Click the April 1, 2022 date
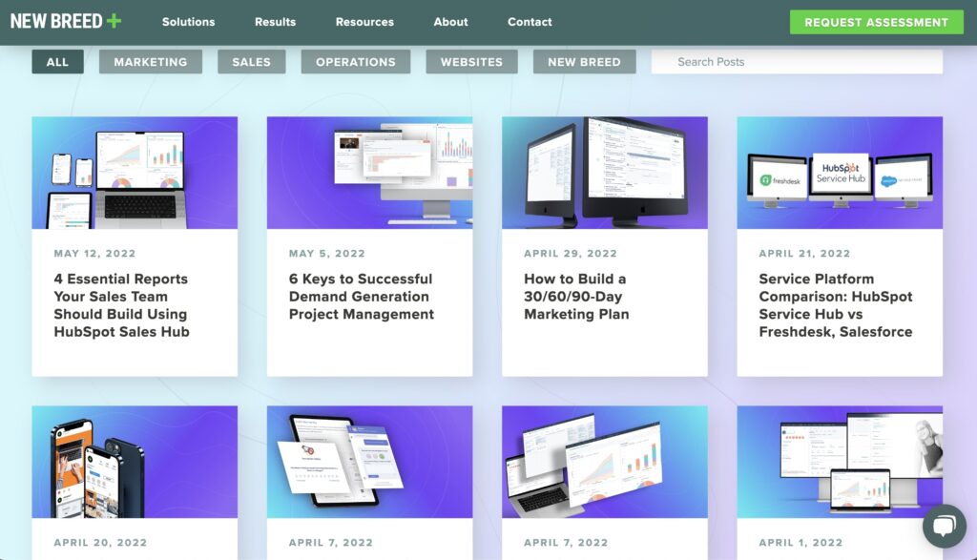This screenshot has height=560, width=977. (x=800, y=543)
